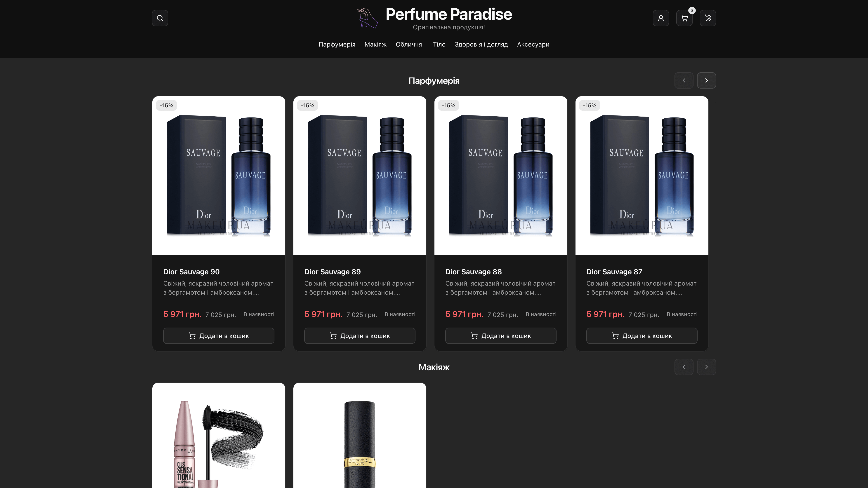The width and height of the screenshot is (868, 488).
Task: Open the user account icon
Action: coord(661,18)
